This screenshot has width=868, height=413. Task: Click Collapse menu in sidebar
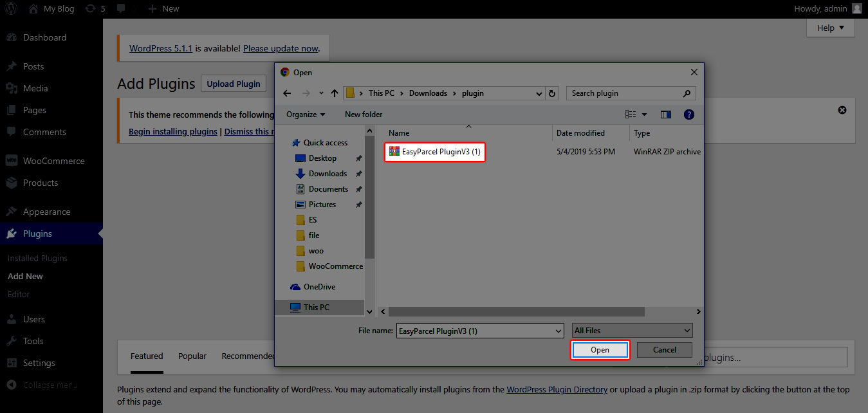[x=42, y=385]
